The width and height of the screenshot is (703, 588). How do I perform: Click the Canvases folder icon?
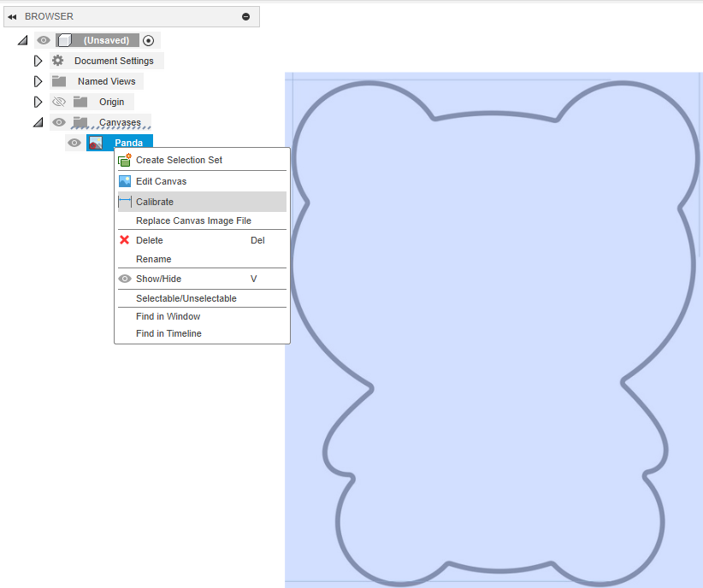[x=80, y=122]
